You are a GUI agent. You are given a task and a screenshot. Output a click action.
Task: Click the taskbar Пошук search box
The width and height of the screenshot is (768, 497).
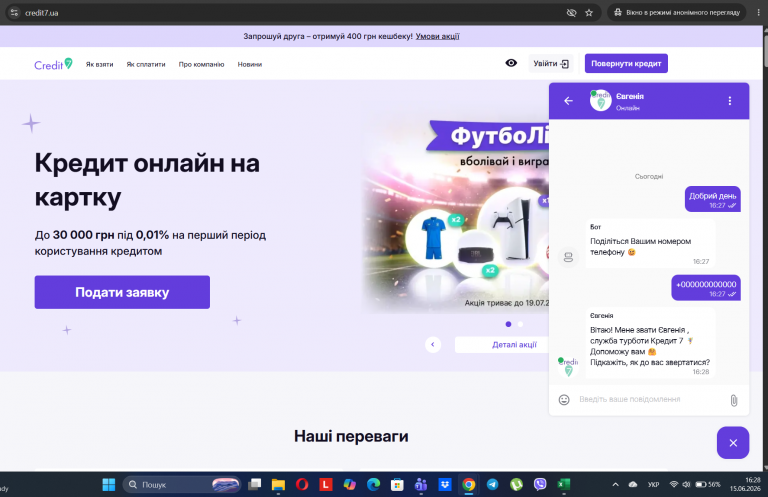tap(182, 485)
